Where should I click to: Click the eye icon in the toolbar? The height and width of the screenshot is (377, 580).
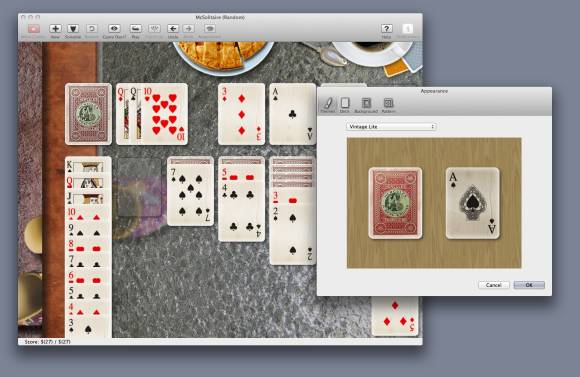pos(114,28)
